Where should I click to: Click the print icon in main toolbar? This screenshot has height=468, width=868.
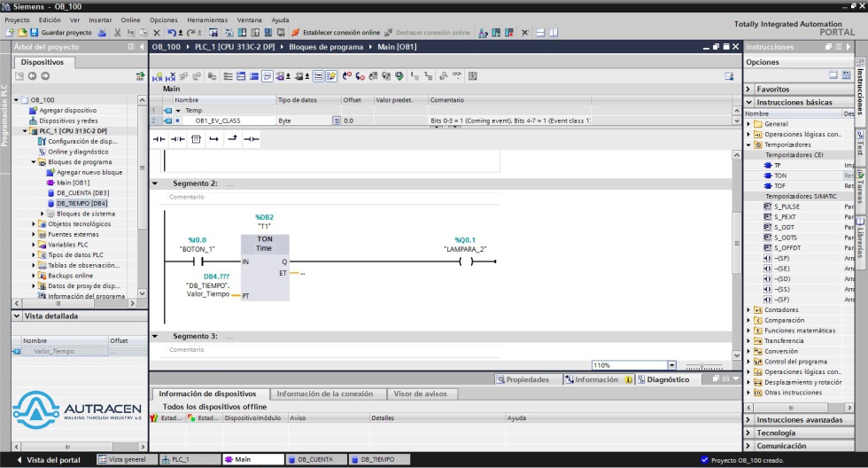(x=102, y=33)
